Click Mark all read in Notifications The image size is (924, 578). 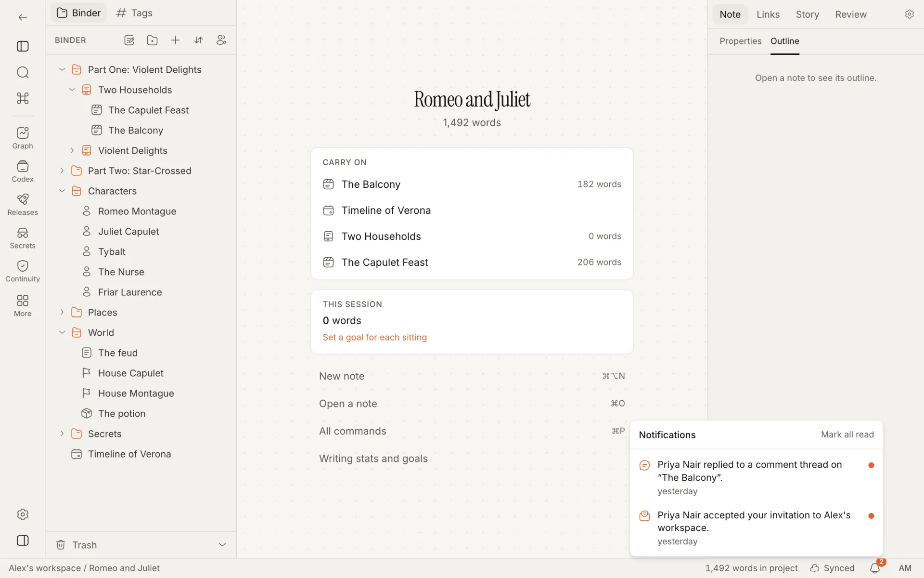tap(847, 434)
